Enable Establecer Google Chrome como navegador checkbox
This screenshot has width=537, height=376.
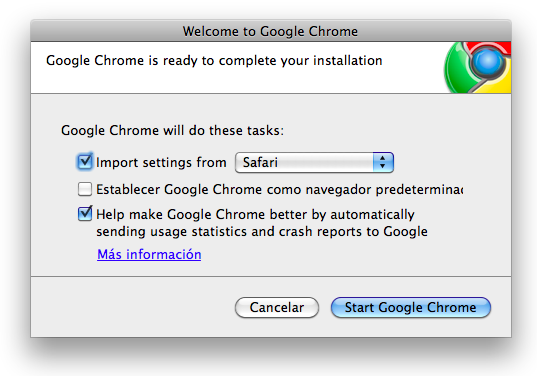[x=85, y=189]
